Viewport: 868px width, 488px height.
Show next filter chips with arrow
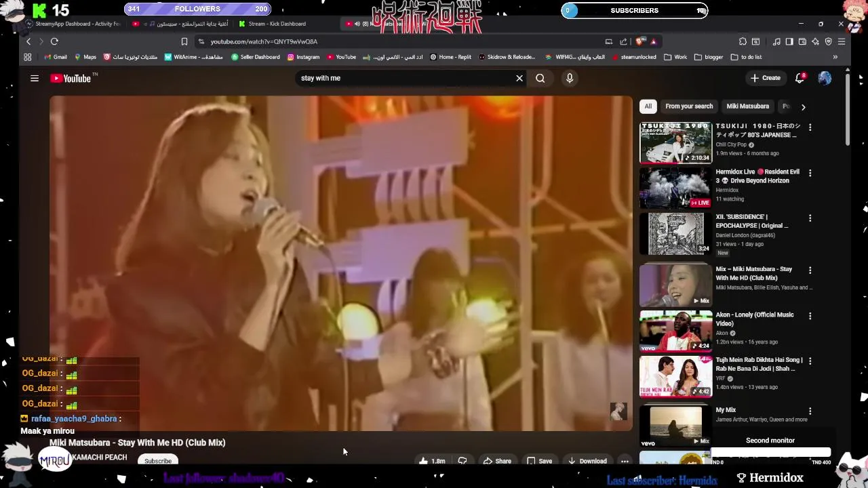point(803,107)
